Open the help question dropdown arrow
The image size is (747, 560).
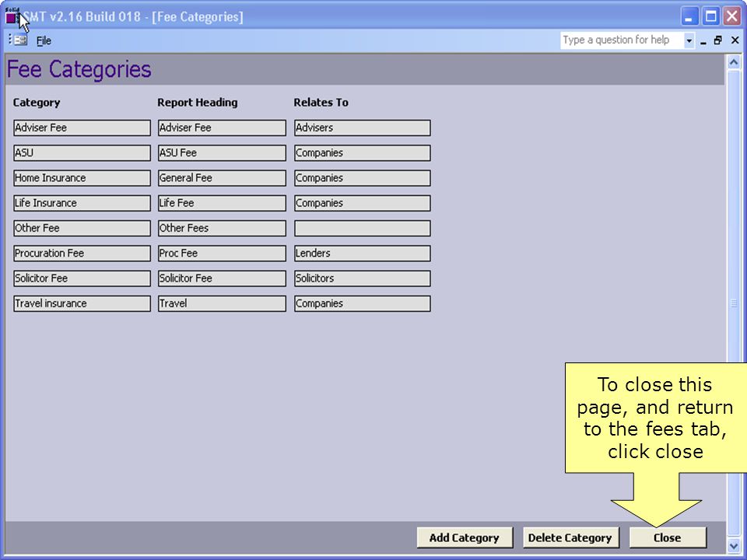[x=689, y=41]
